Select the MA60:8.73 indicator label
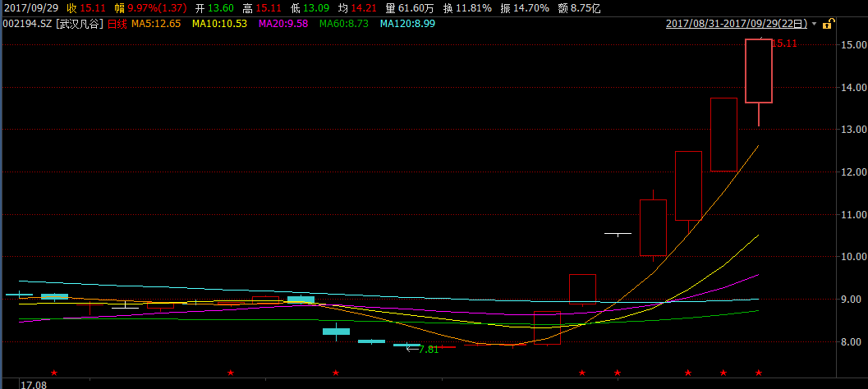868x389 pixels. (x=344, y=24)
